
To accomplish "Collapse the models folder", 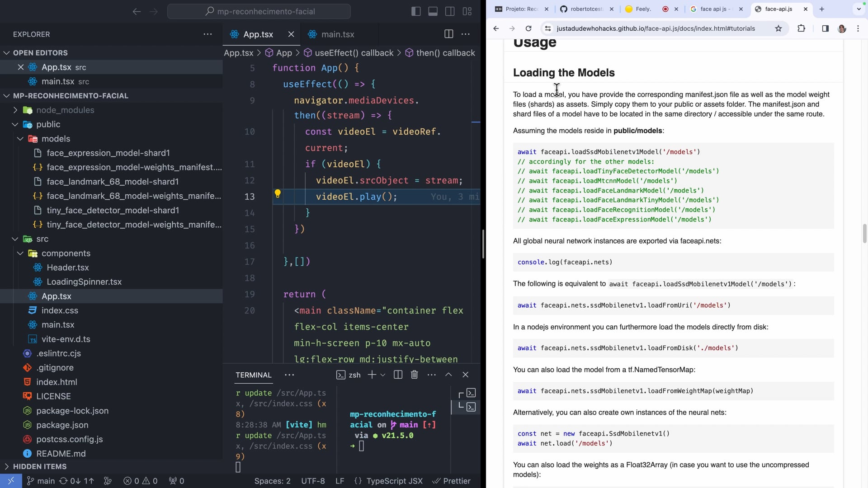I will tap(55, 139).
